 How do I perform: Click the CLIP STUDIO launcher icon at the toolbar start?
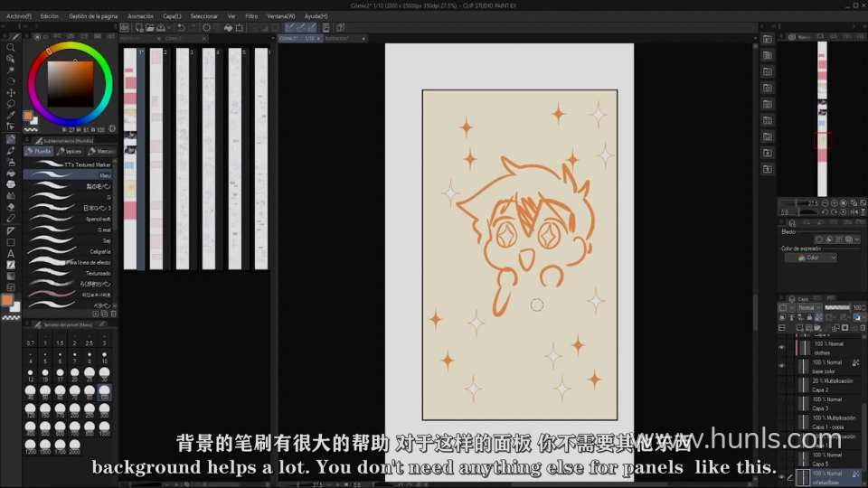point(125,28)
